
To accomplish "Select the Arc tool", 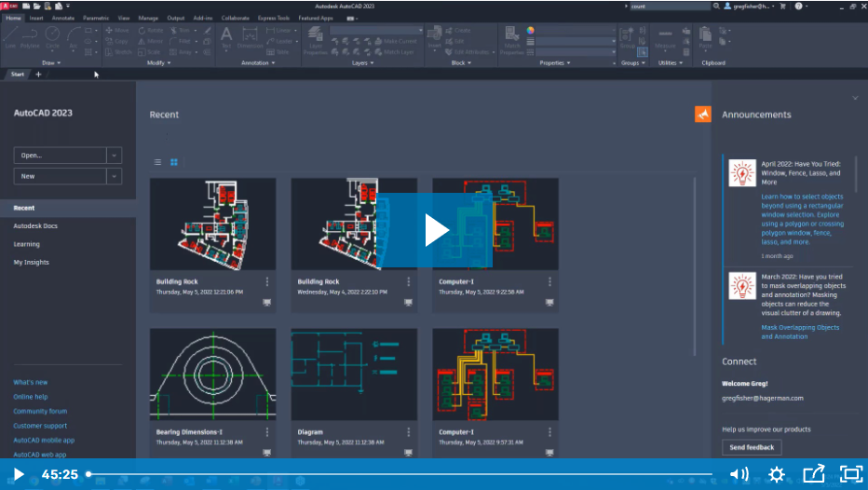I will 73,37.
